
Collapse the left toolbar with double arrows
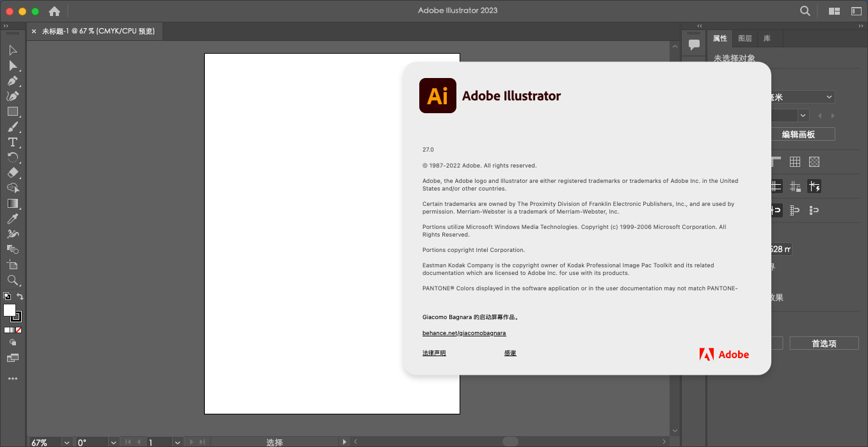click(x=6, y=26)
